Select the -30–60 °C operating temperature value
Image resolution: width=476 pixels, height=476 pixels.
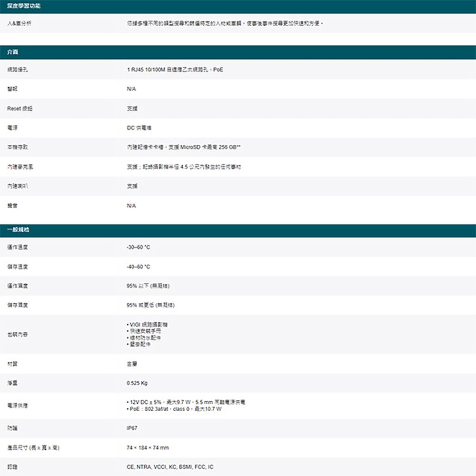point(141,247)
